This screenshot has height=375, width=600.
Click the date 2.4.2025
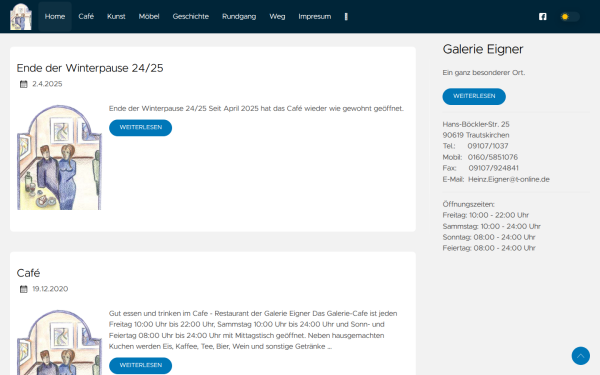click(47, 84)
